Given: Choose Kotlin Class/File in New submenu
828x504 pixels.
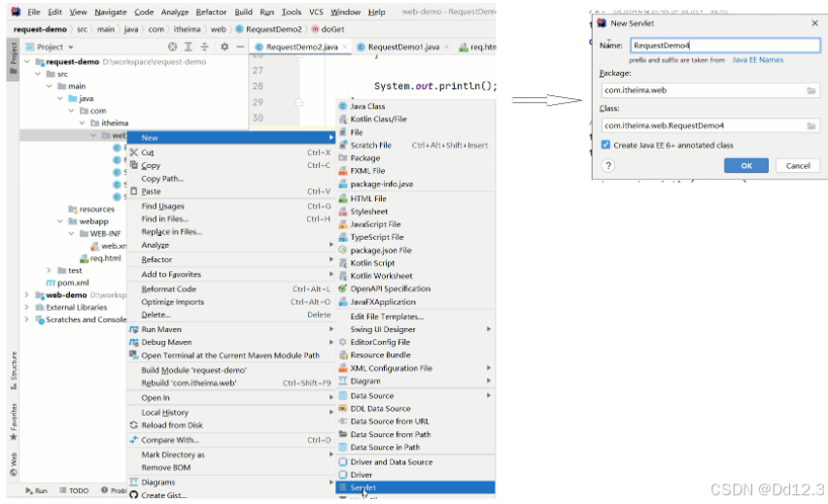Looking at the screenshot, I should click(416, 119).
